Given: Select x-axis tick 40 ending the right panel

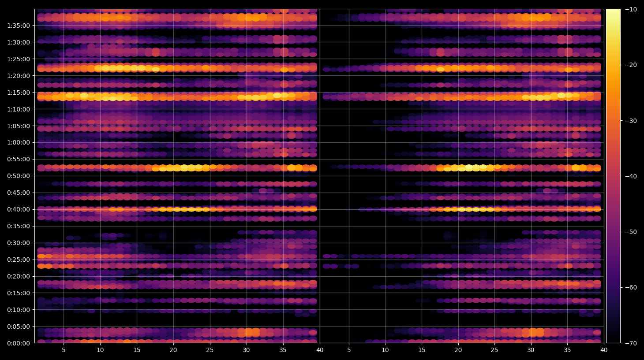Looking at the screenshot, I should 604,350.
